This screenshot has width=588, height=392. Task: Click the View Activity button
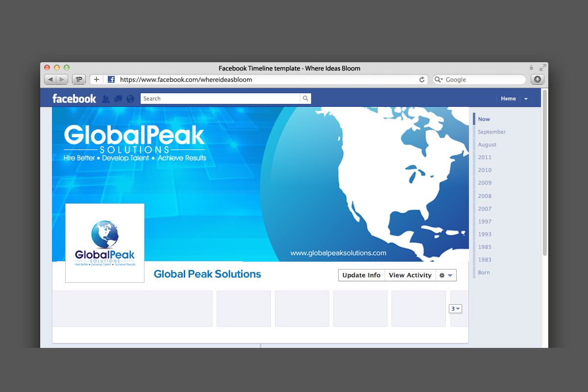click(x=410, y=275)
